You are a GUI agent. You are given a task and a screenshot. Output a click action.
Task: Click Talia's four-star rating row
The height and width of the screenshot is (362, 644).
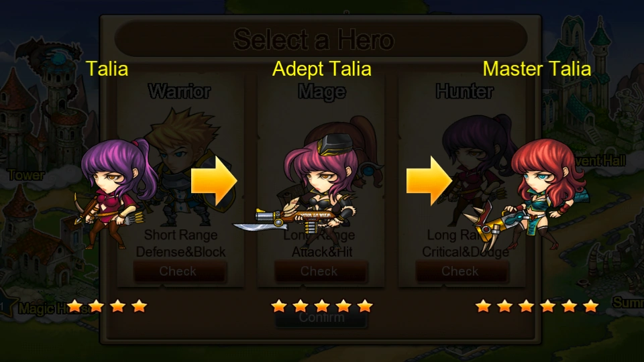[x=107, y=306]
